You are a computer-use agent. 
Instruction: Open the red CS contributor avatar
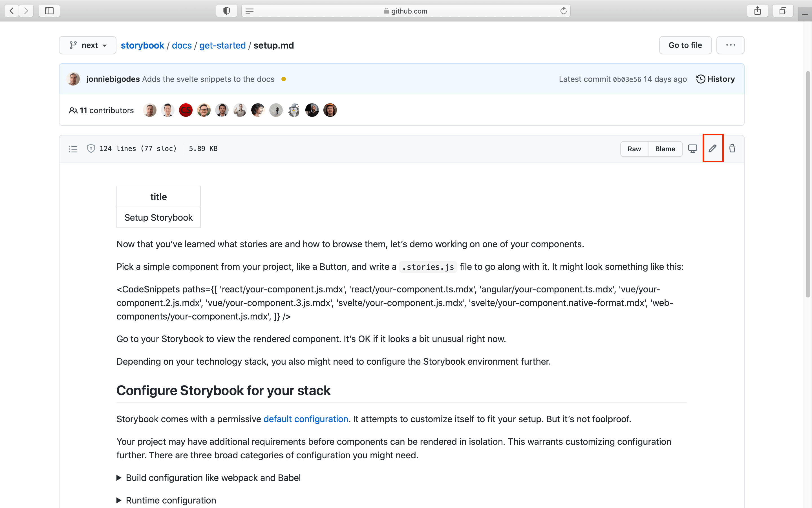(x=186, y=110)
